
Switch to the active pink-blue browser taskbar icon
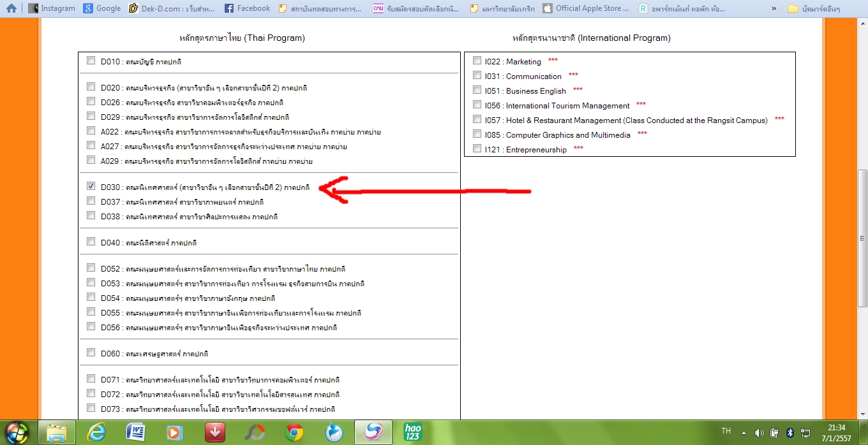[x=373, y=432]
